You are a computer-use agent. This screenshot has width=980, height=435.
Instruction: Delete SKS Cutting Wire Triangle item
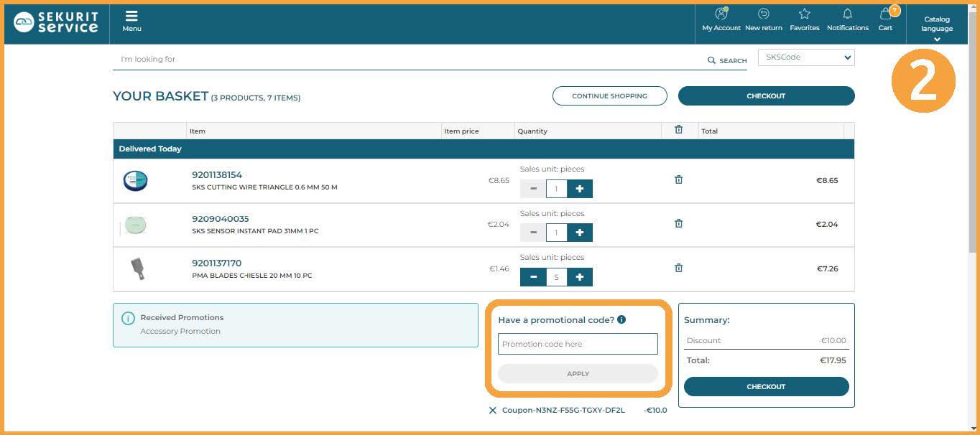(678, 179)
